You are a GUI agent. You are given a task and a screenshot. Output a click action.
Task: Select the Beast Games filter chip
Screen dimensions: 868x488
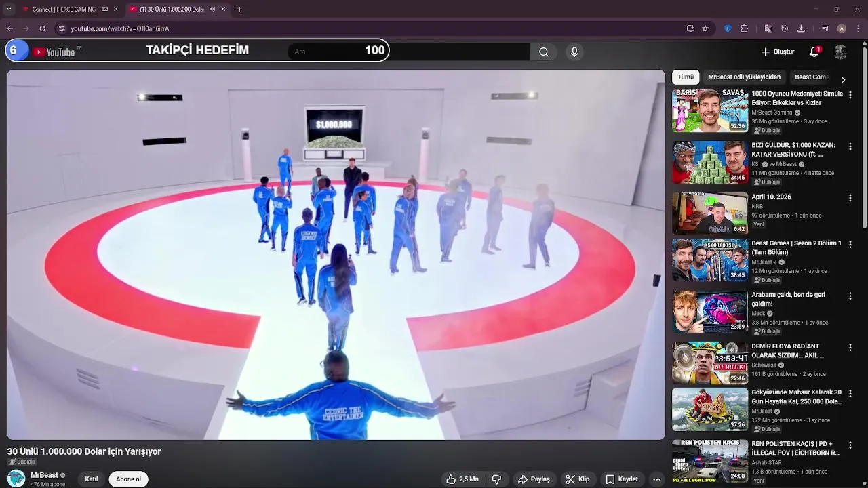coord(812,77)
